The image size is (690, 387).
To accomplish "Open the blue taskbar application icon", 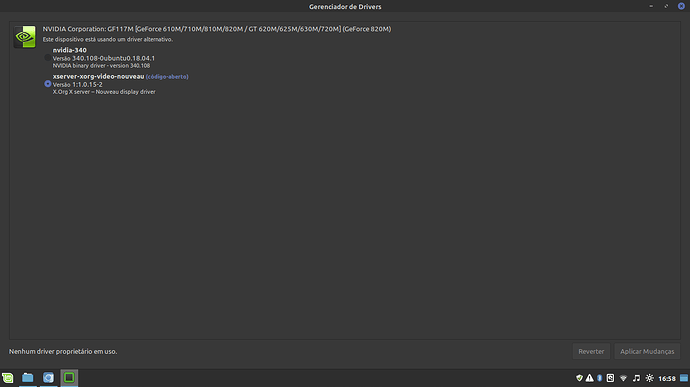I will coord(48,378).
